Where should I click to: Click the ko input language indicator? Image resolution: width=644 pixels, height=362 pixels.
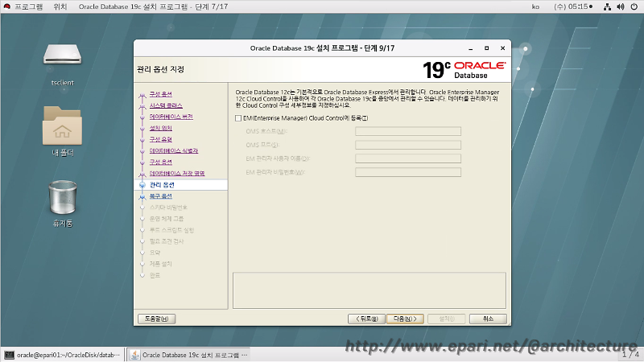tap(535, 6)
